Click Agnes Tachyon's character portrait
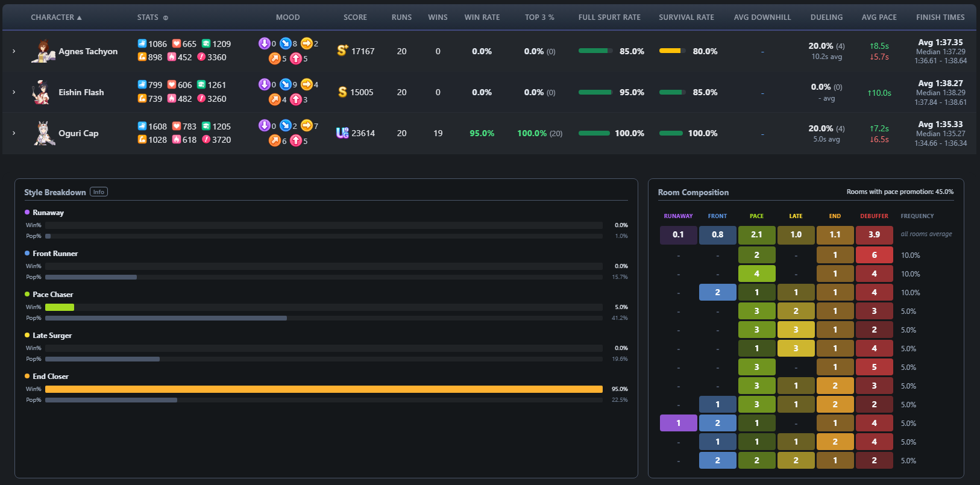 pos(43,51)
